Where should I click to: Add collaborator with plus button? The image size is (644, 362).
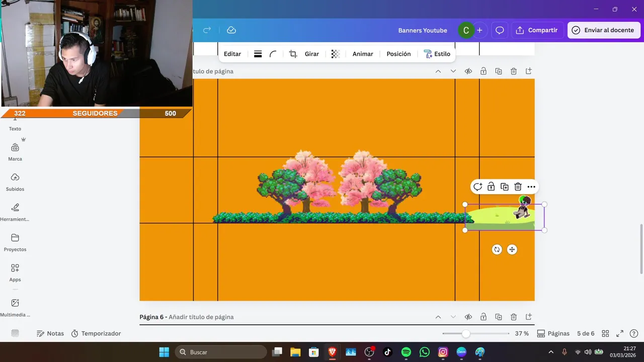point(479,30)
